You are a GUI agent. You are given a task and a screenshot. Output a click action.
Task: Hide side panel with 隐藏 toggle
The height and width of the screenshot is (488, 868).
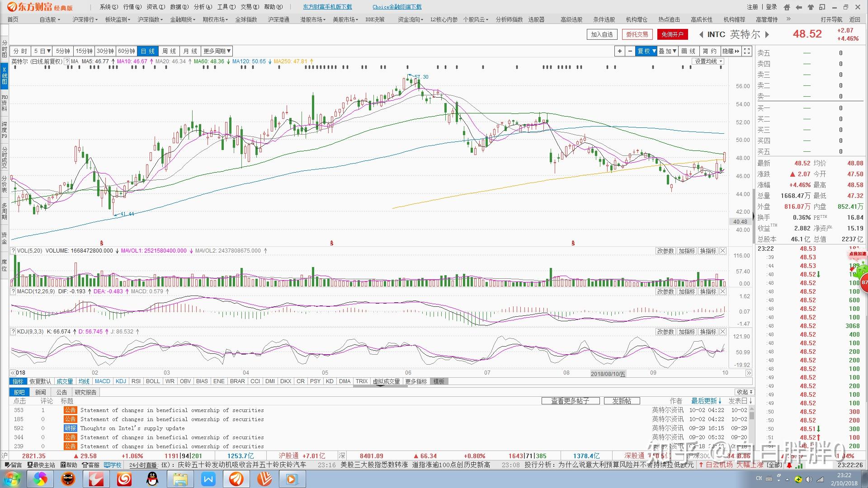[x=731, y=51]
